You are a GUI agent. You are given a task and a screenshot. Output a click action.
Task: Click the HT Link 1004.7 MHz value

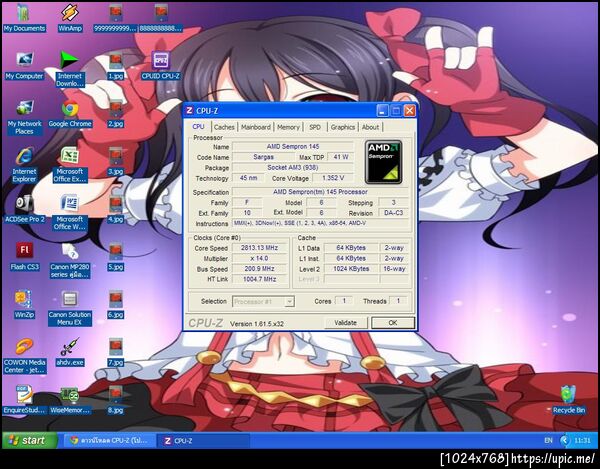click(x=259, y=279)
